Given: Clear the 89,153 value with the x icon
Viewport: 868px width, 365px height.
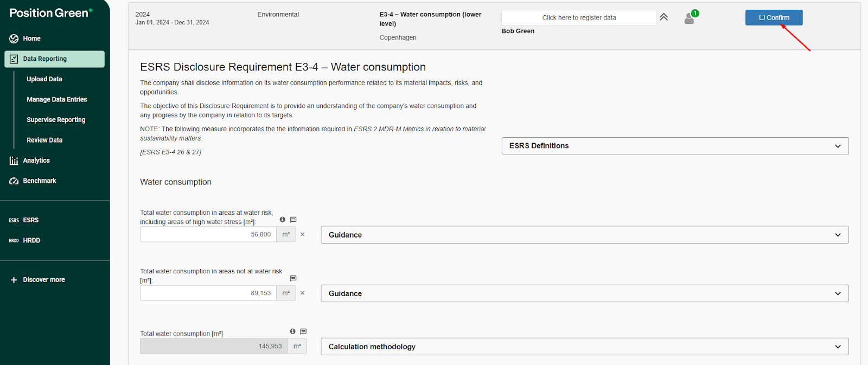Looking at the screenshot, I should pyautogui.click(x=302, y=293).
